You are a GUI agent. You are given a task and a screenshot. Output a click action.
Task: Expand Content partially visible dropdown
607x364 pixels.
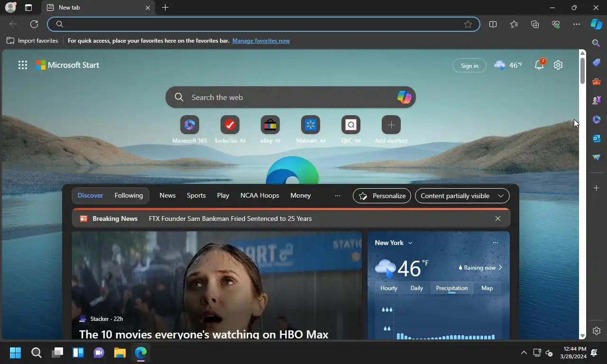point(462,196)
